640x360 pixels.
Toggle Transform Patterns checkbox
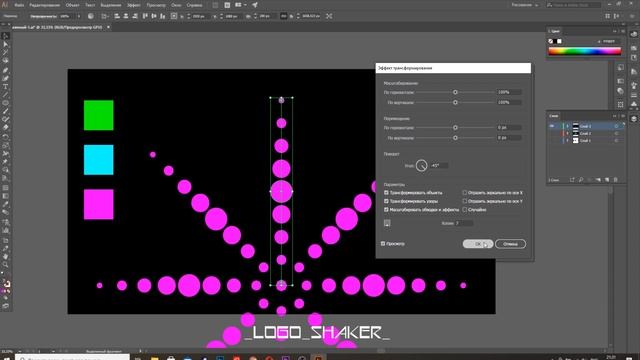pos(386,201)
